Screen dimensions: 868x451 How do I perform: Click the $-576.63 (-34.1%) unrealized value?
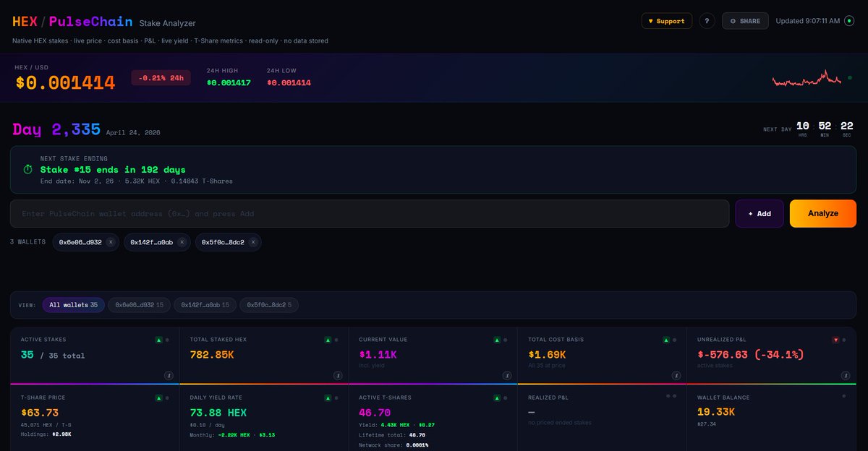coord(750,355)
